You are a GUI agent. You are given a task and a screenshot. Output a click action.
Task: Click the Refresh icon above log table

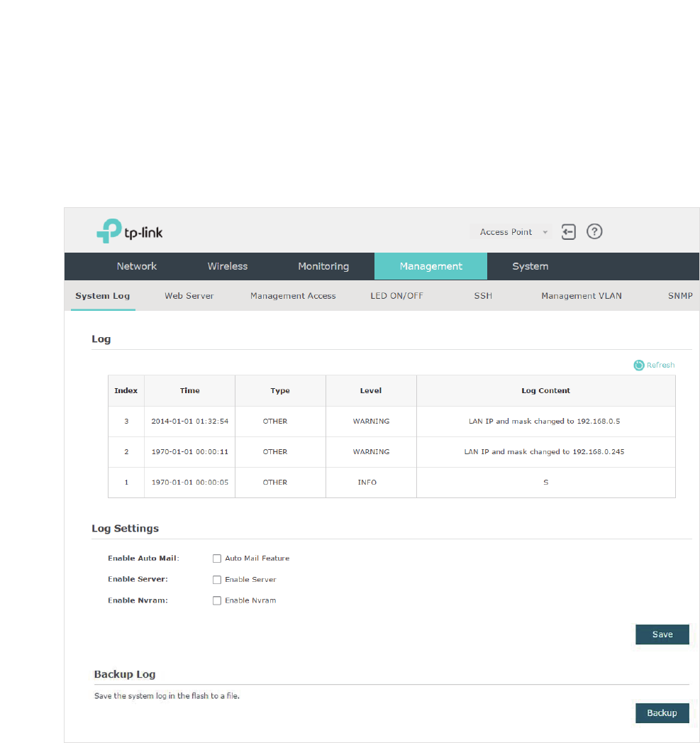pos(639,365)
